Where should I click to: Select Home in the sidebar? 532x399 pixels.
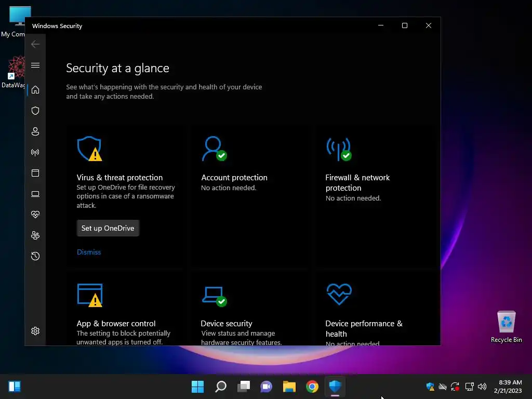pos(35,90)
